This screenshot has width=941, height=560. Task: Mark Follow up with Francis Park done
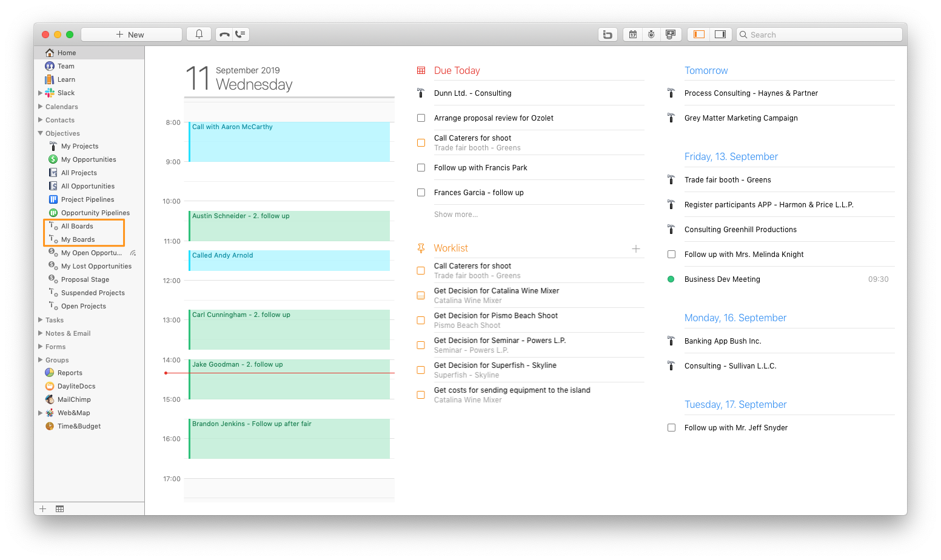click(421, 168)
